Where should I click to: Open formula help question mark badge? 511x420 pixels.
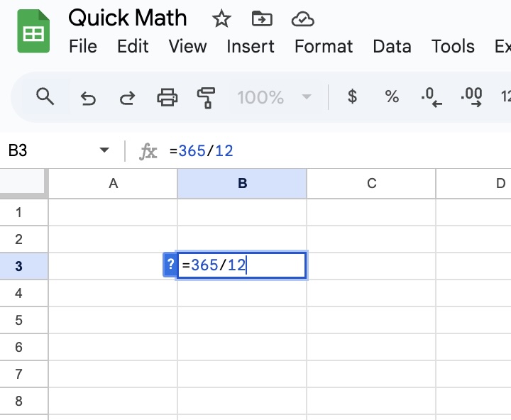click(x=170, y=265)
